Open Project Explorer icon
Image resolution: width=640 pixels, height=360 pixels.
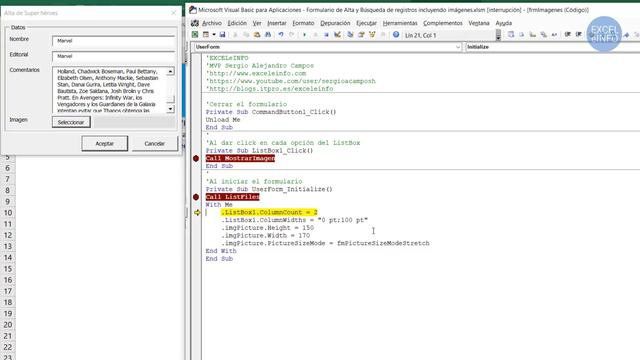[350, 35]
